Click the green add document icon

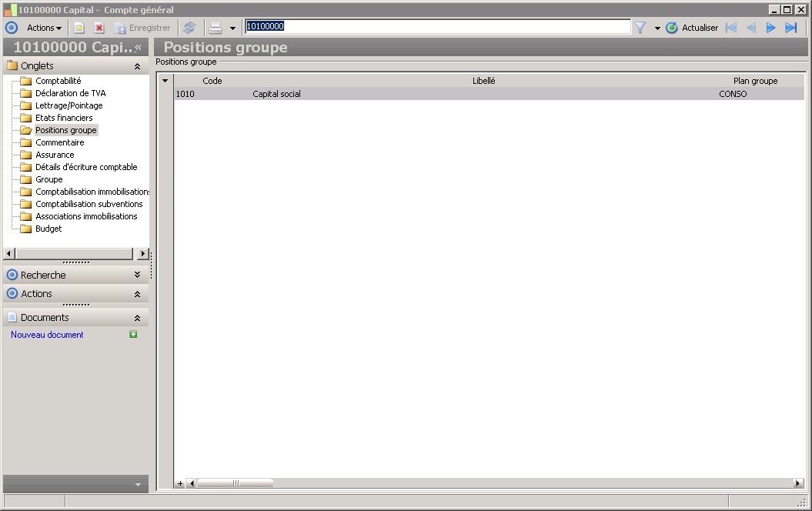pyautogui.click(x=133, y=335)
